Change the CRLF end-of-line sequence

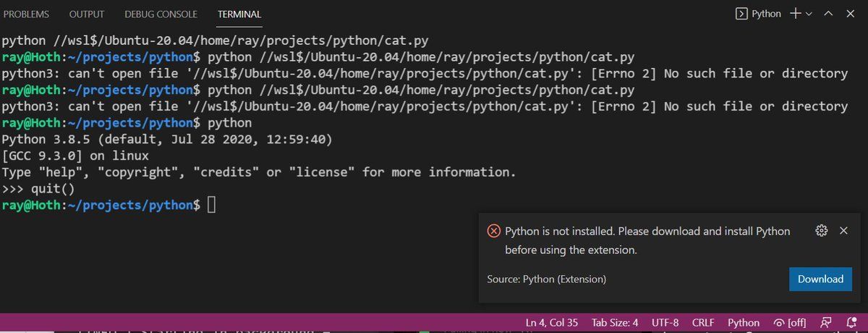[x=703, y=322]
